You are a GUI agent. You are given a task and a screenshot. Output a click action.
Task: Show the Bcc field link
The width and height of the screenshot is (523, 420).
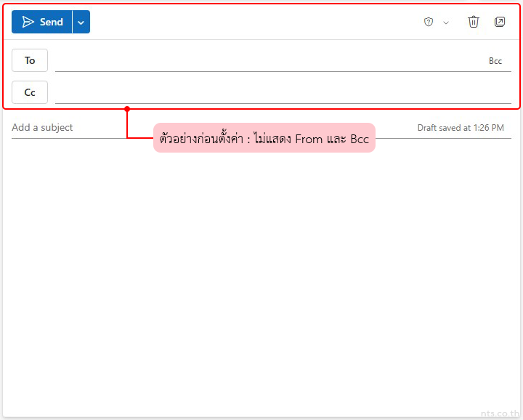point(495,61)
